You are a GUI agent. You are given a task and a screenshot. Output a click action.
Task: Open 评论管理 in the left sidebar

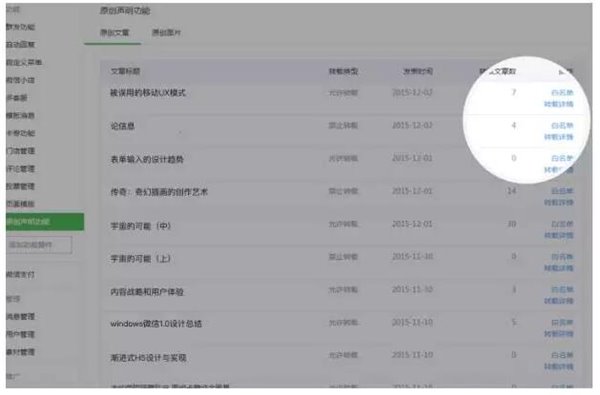(20, 168)
